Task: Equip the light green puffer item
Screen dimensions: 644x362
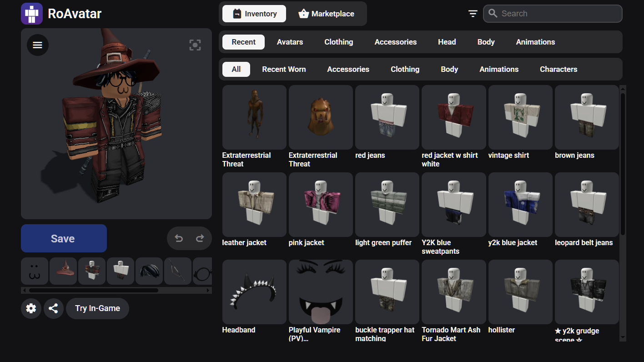Action: 387,205
